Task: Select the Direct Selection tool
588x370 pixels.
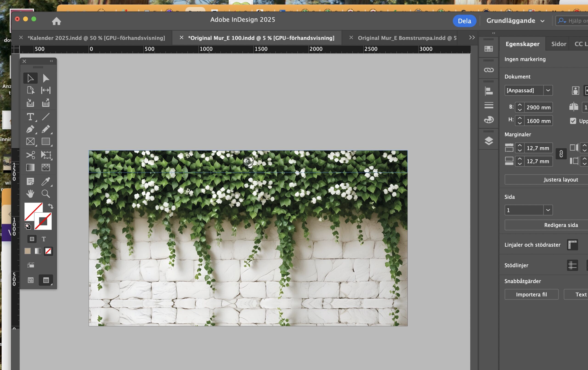Action: [46, 78]
